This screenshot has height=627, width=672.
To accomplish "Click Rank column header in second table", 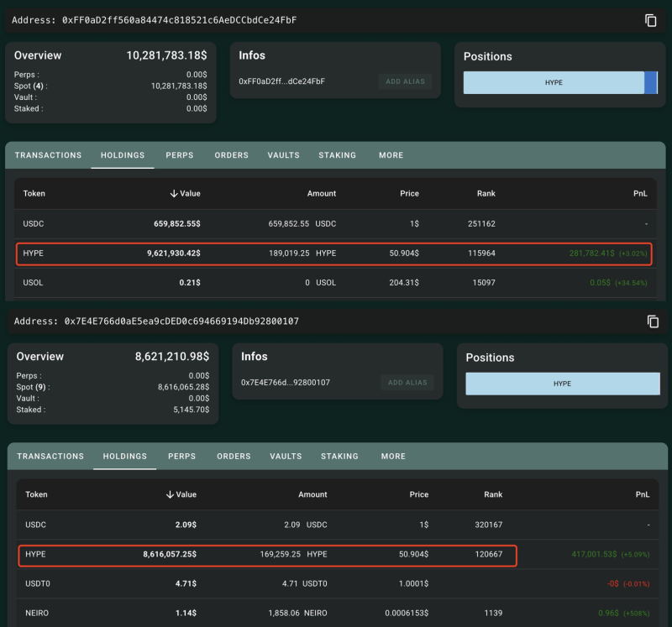I will (493, 494).
